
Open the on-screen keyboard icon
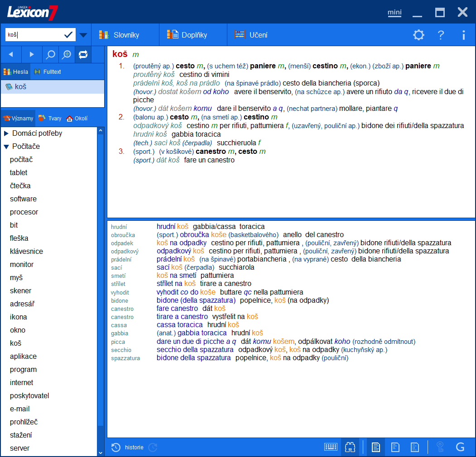coord(331,447)
